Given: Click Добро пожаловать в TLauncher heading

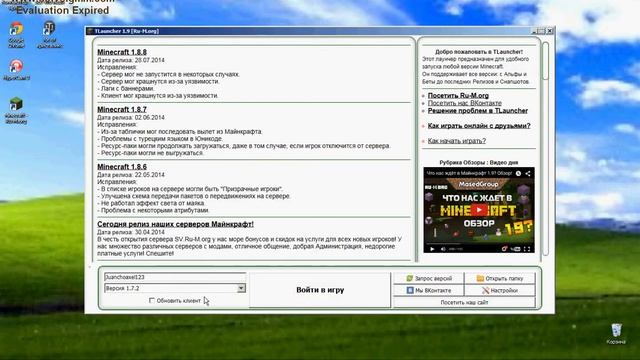Looking at the screenshot, I should pyautogui.click(x=479, y=52).
